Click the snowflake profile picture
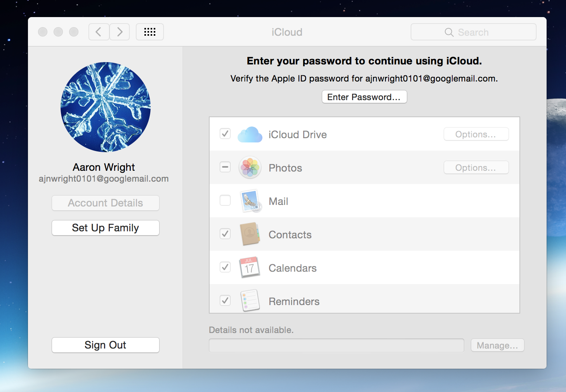This screenshot has width=566, height=392. pos(106,107)
